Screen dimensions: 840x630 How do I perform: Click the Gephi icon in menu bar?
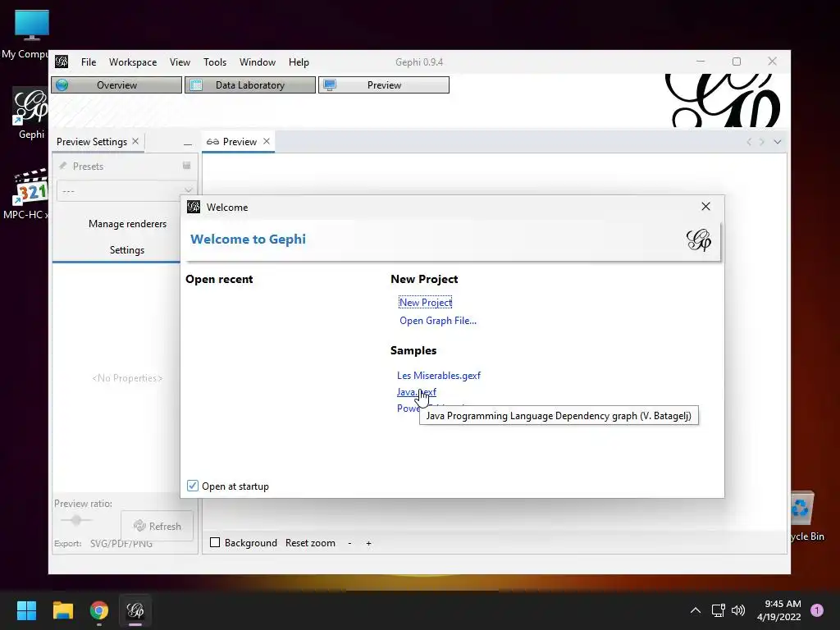[62, 62]
